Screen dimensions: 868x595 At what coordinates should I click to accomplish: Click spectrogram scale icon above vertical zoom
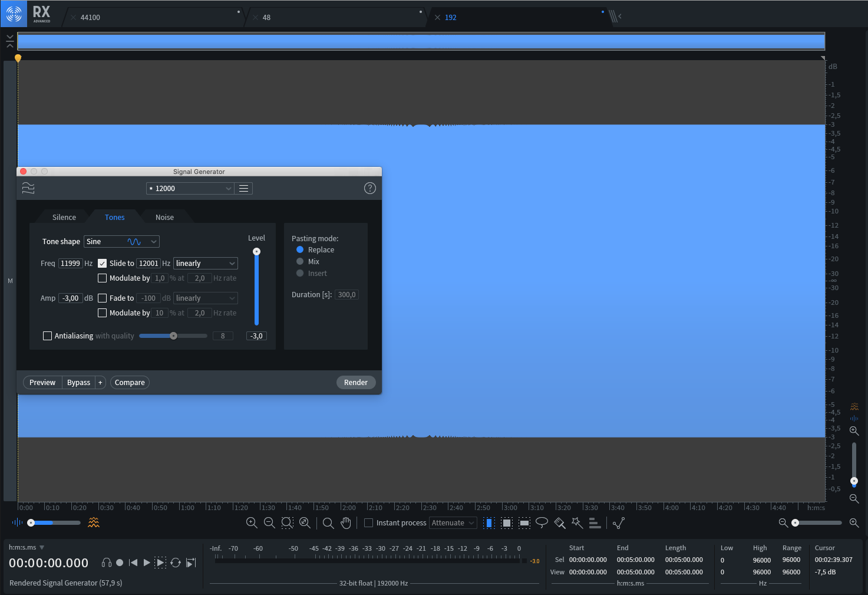click(854, 406)
